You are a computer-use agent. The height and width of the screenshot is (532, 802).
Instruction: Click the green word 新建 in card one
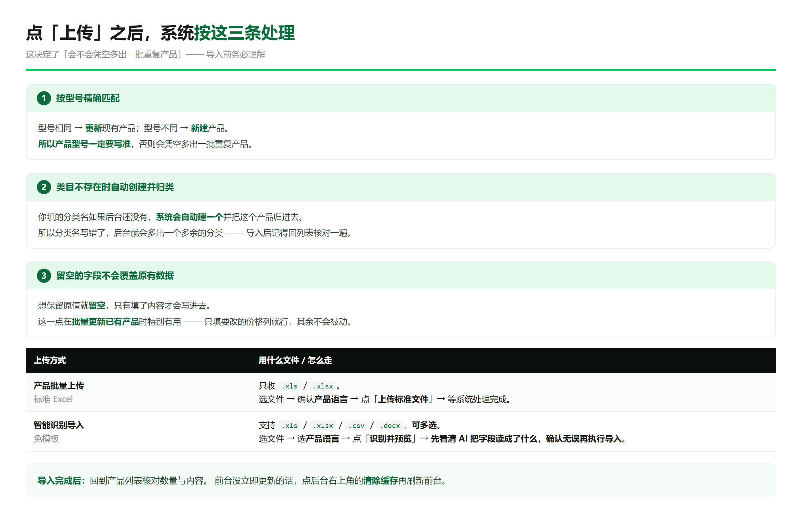point(199,128)
